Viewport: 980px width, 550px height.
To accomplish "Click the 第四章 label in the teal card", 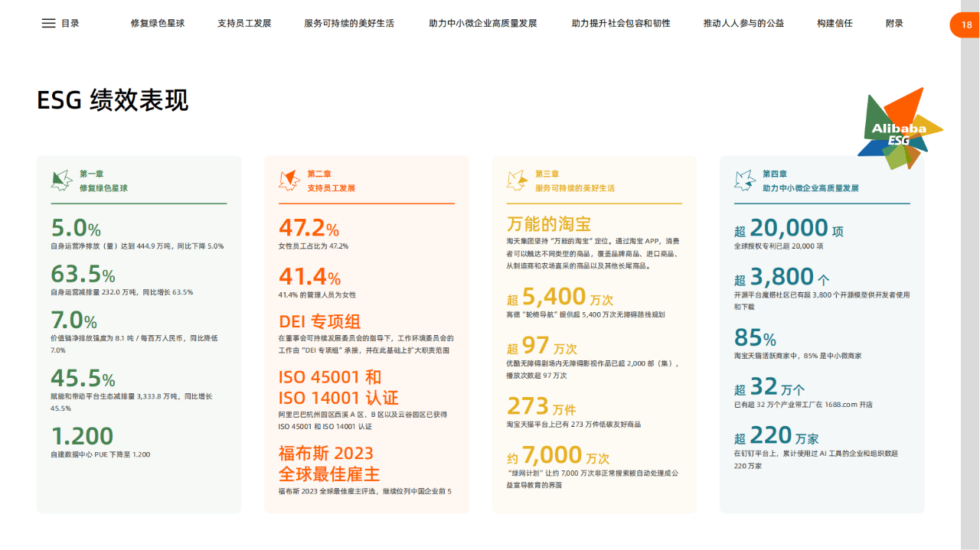I will coord(775,174).
